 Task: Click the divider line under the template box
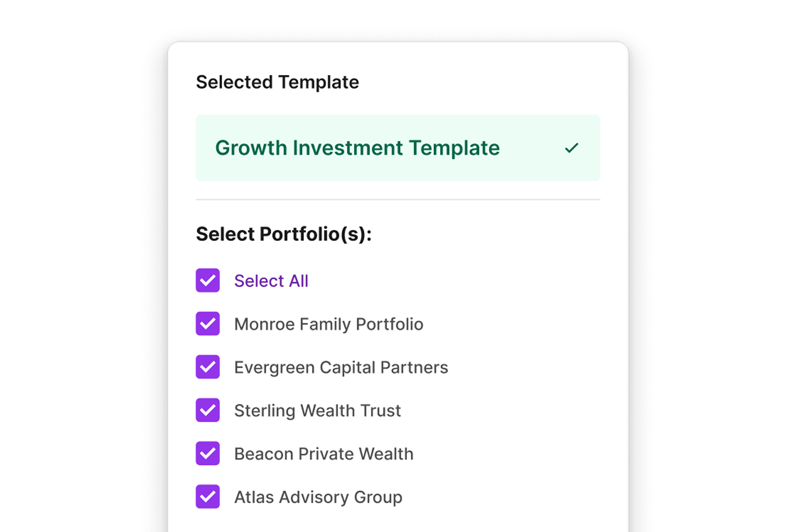(x=398, y=200)
